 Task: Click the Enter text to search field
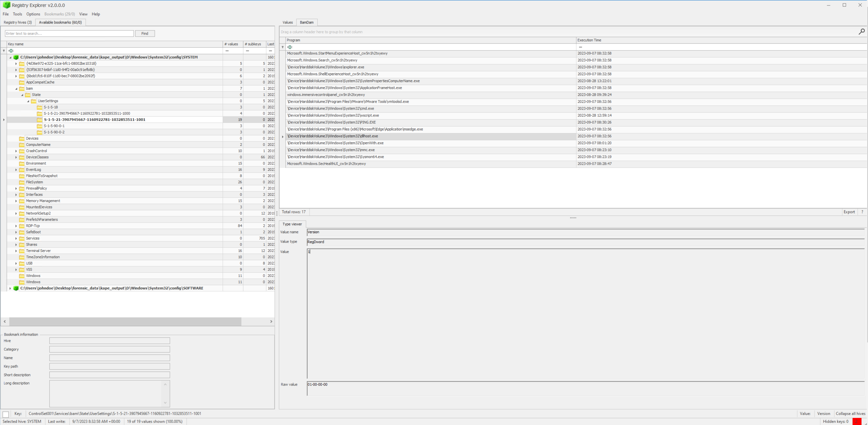pyautogui.click(x=69, y=33)
